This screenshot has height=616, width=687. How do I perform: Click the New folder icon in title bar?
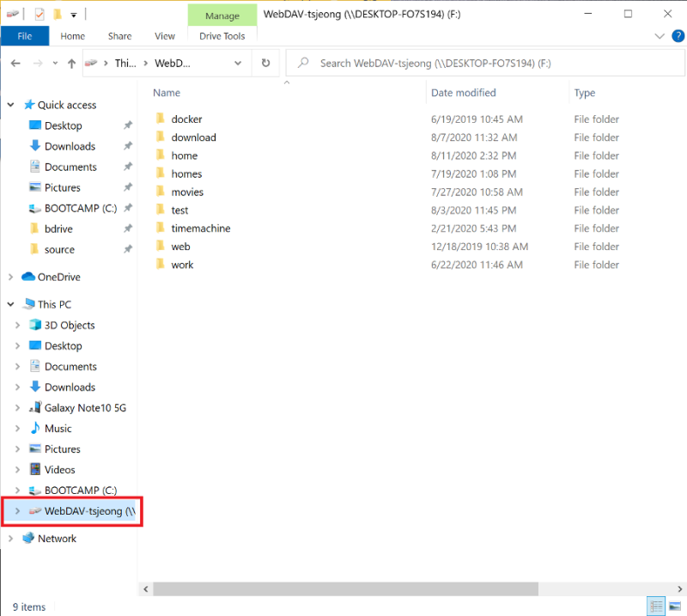pyautogui.click(x=57, y=15)
